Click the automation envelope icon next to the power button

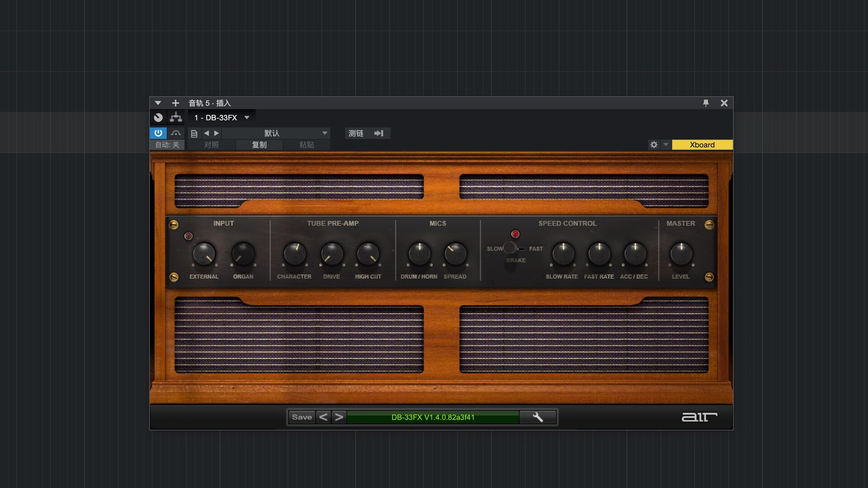pos(176,133)
